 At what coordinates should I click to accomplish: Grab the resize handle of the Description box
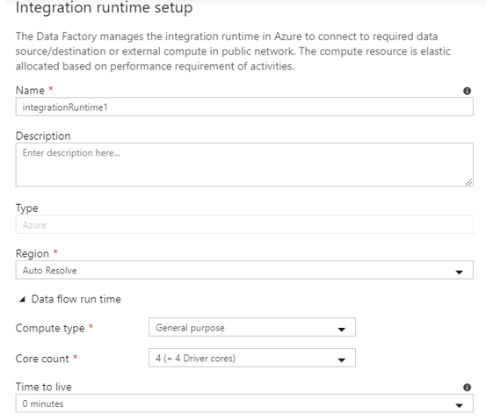[469, 182]
